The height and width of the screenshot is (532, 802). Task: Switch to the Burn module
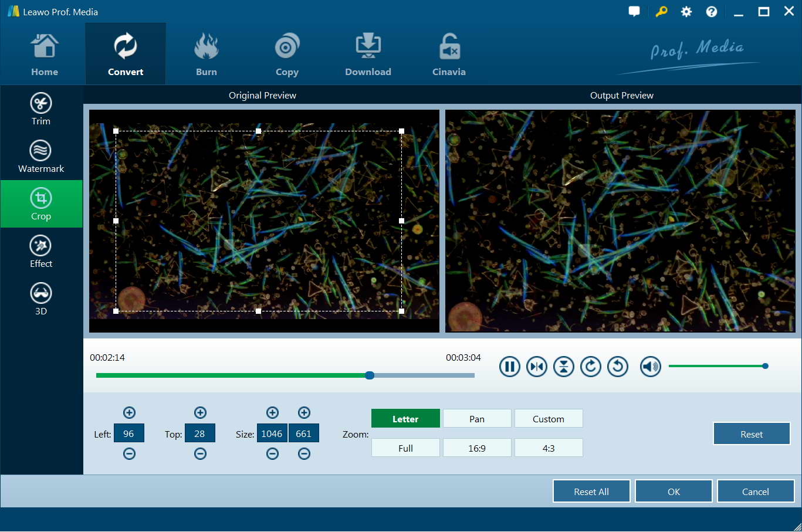[207, 55]
